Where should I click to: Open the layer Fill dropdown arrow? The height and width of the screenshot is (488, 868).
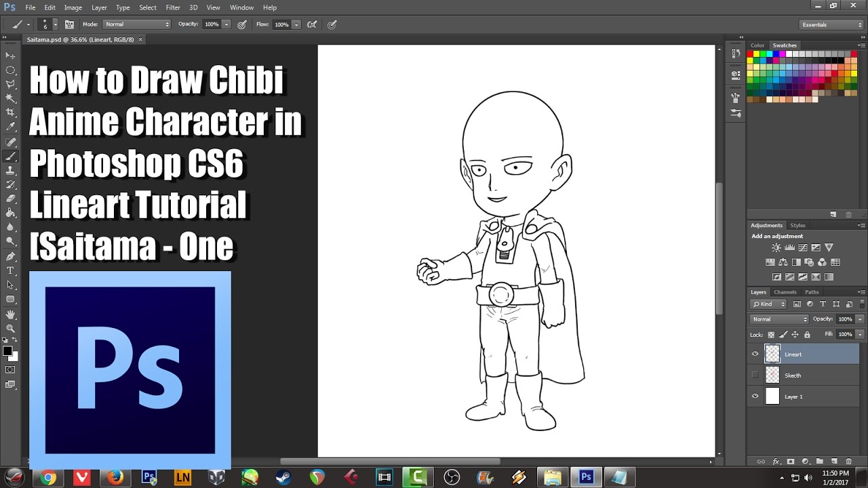860,335
